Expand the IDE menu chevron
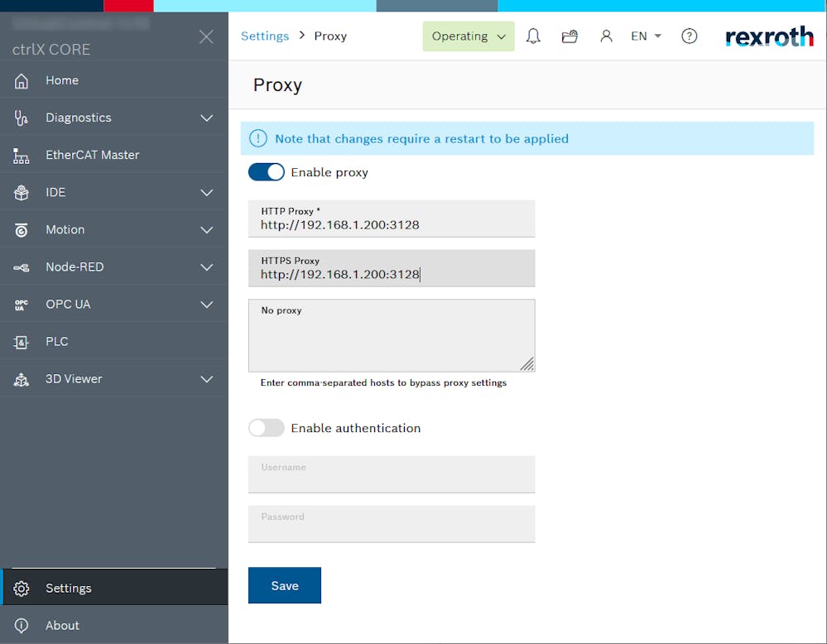This screenshot has height=644, width=827. pyautogui.click(x=207, y=193)
